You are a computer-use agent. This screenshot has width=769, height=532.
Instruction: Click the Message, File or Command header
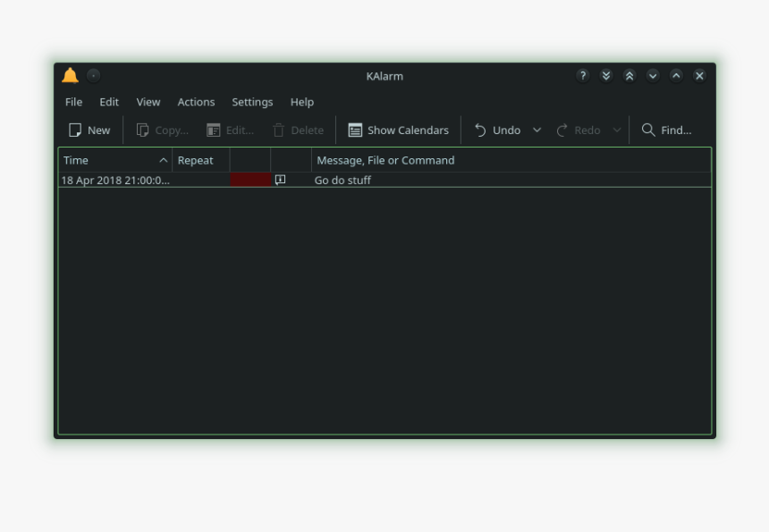(511, 160)
